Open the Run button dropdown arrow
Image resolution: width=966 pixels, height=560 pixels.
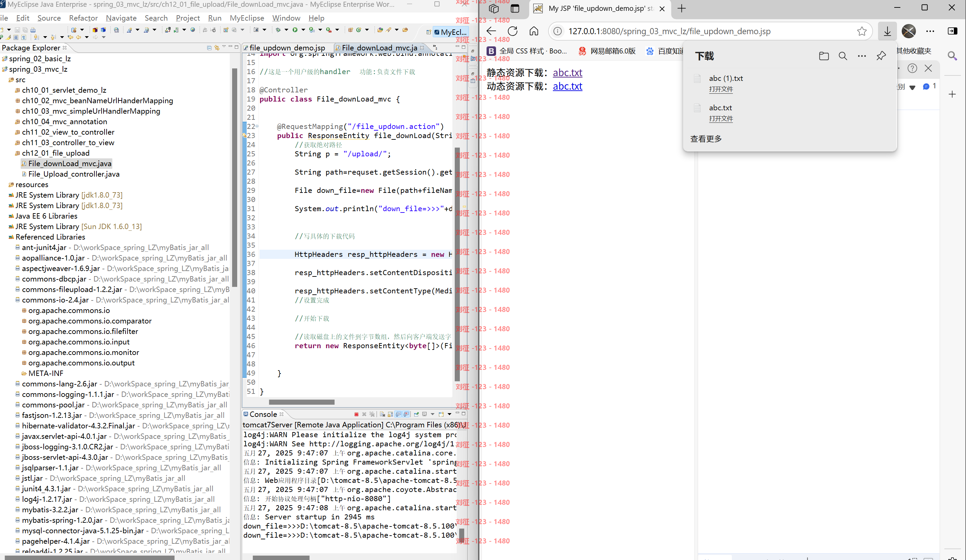[304, 30]
